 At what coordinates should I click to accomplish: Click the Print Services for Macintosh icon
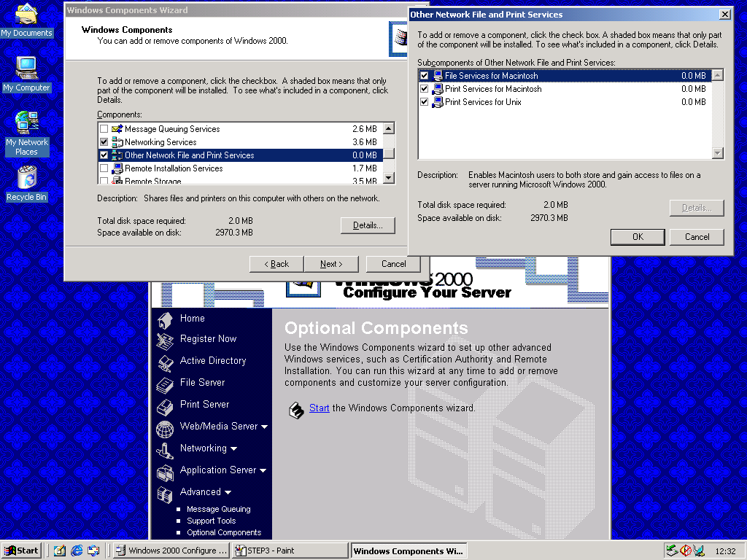pos(438,89)
